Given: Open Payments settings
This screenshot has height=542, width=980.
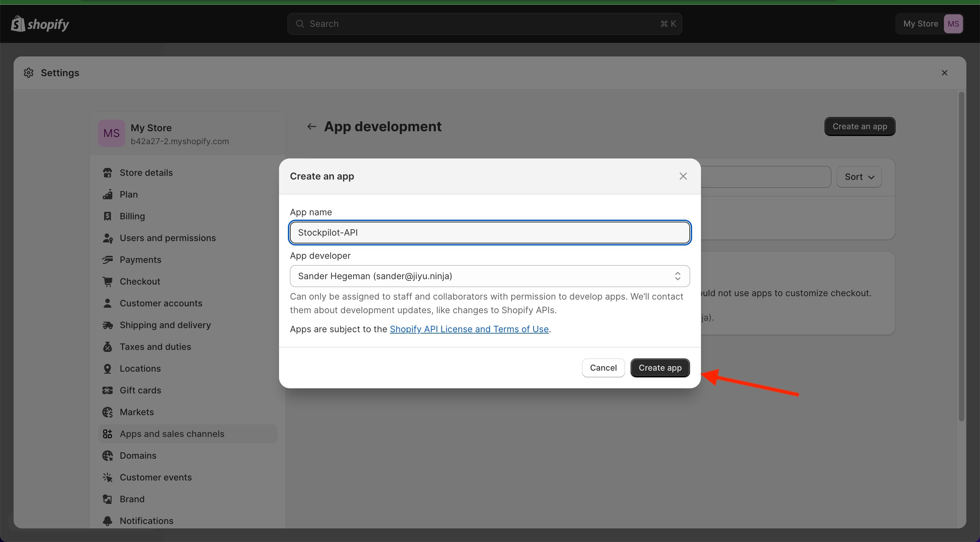Looking at the screenshot, I should 187,259.
